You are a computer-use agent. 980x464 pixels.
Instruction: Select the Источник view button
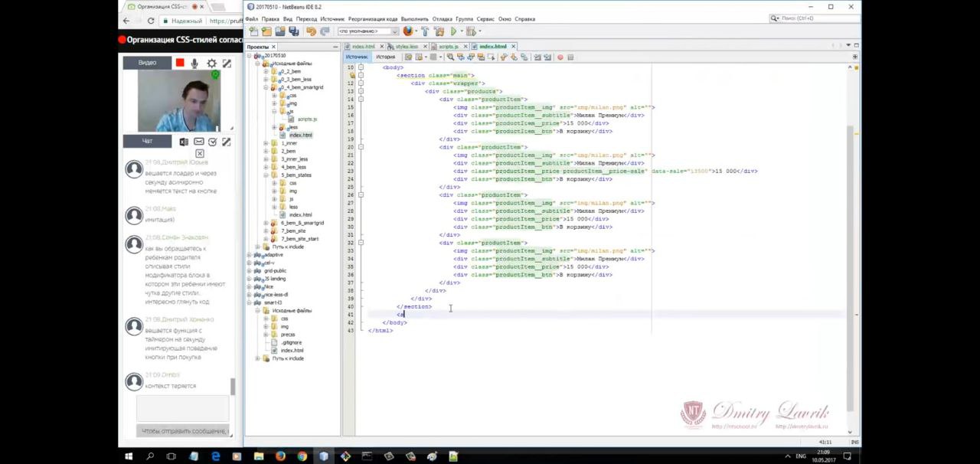click(x=357, y=57)
